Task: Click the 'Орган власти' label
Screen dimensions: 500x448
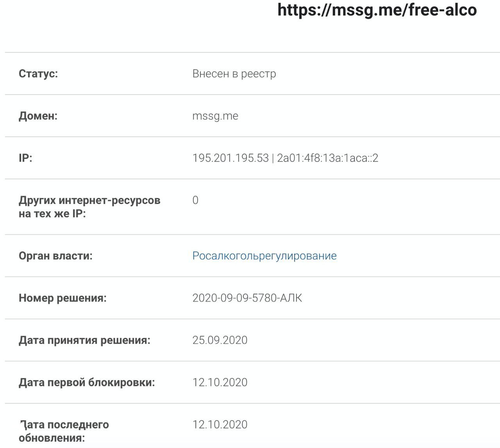Action: coord(55,256)
